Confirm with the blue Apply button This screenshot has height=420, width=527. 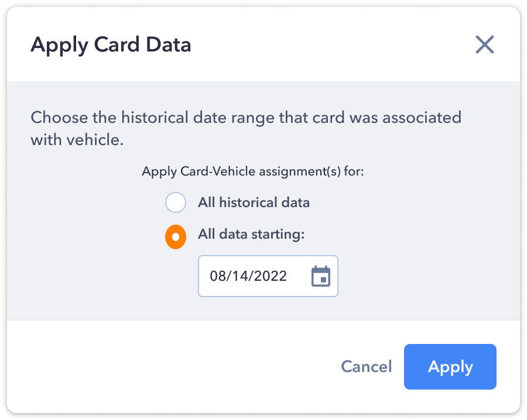450,367
